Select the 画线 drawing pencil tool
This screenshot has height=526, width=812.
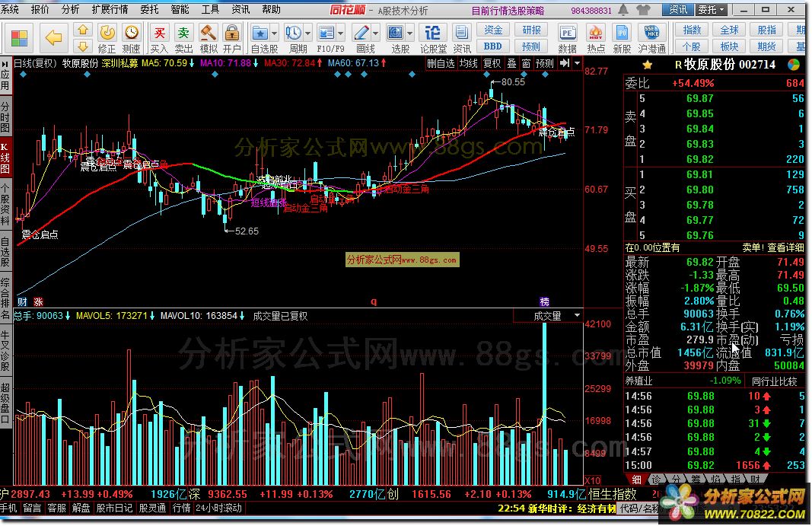pos(361,34)
